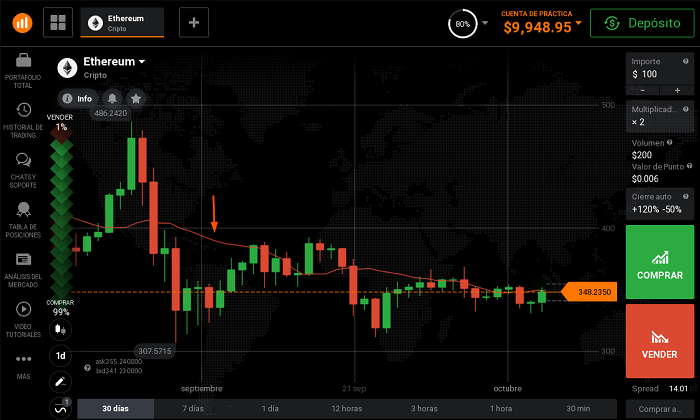
Task: Open the Volumen help icon
Action: (x=669, y=142)
